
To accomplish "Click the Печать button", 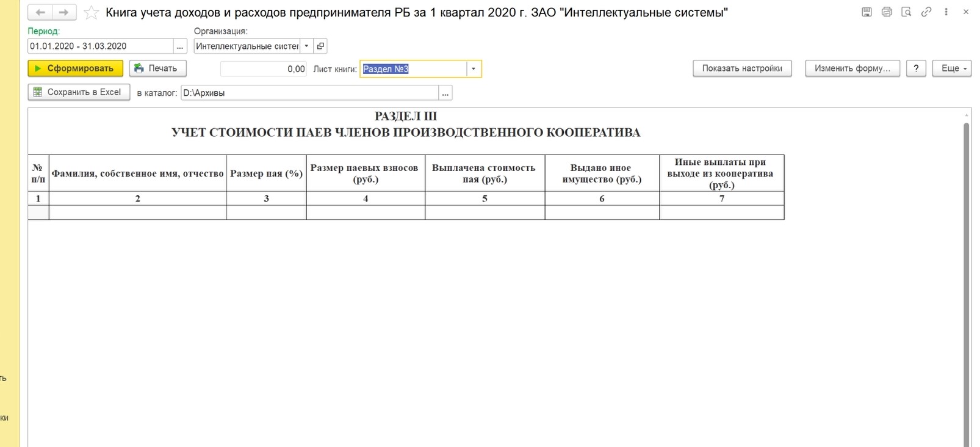I will [x=157, y=68].
